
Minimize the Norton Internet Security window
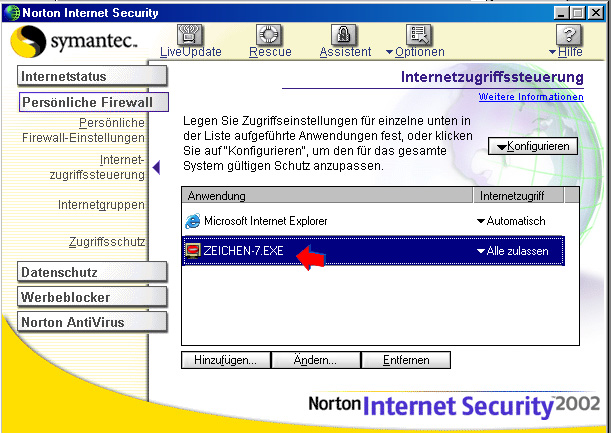tap(561, 13)
